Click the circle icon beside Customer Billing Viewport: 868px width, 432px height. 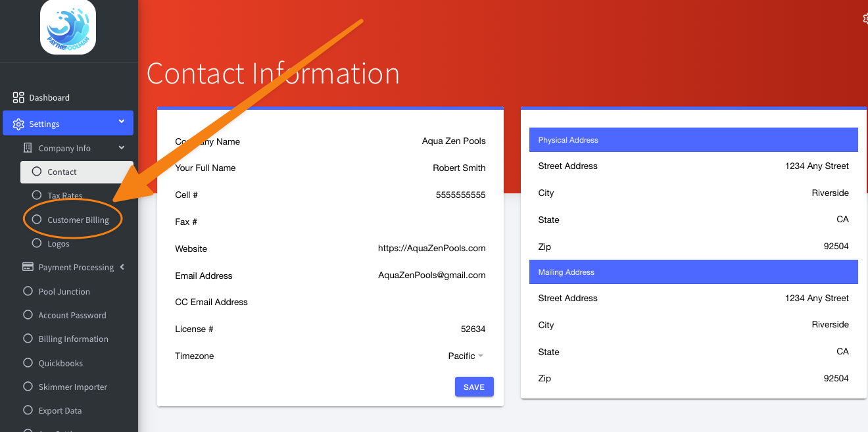[x=37, y=220]
